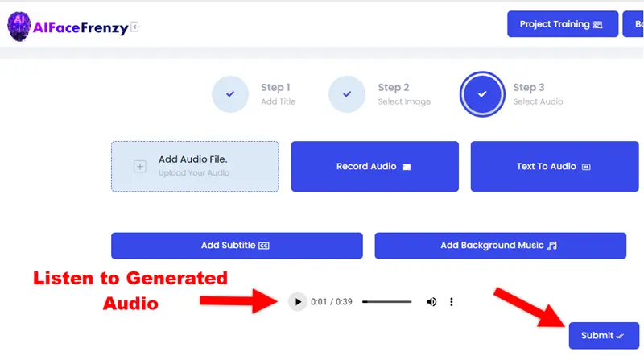Collapse sidebar using arrow icon beside logo
Viewport: 644px width, 356px height.
pyautogui.click(x=135, y=27)
